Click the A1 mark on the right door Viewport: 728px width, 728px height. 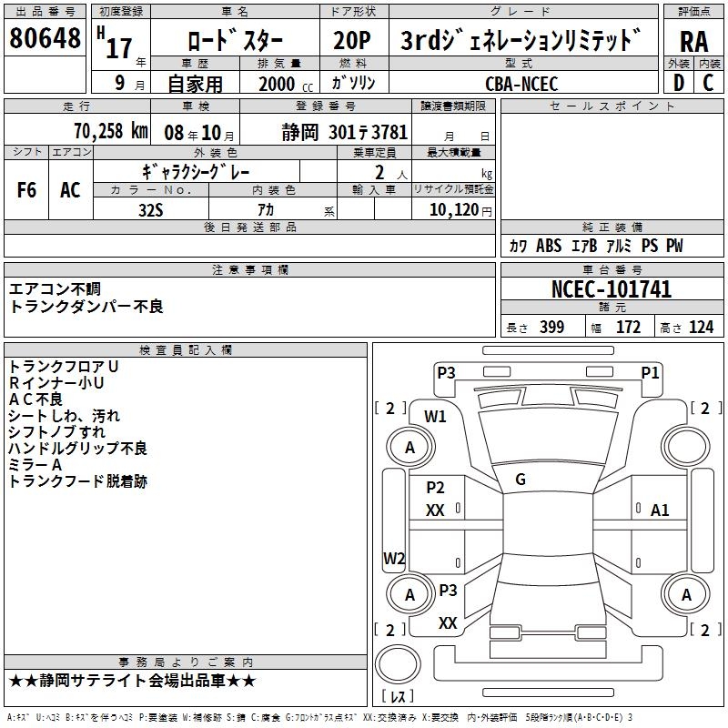point(660,511)
